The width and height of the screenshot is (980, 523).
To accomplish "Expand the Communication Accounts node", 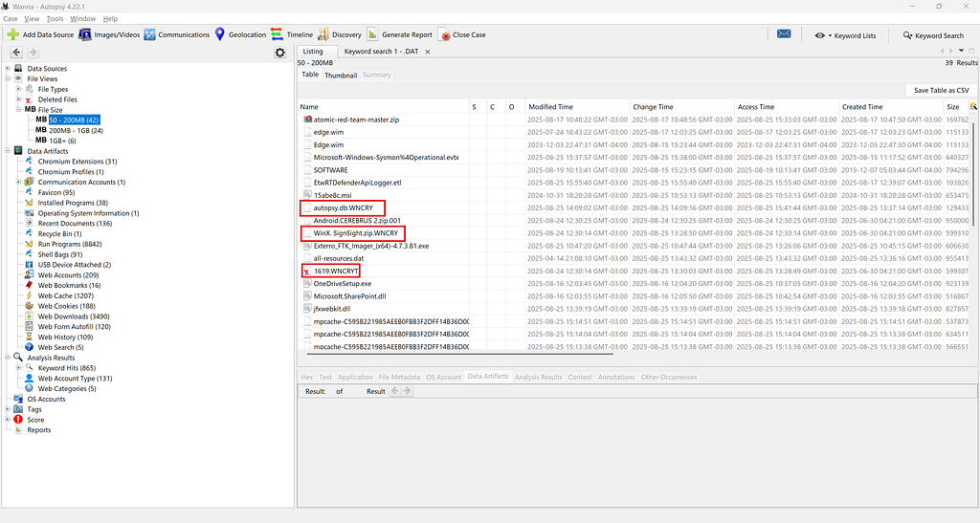I will 18,183.
